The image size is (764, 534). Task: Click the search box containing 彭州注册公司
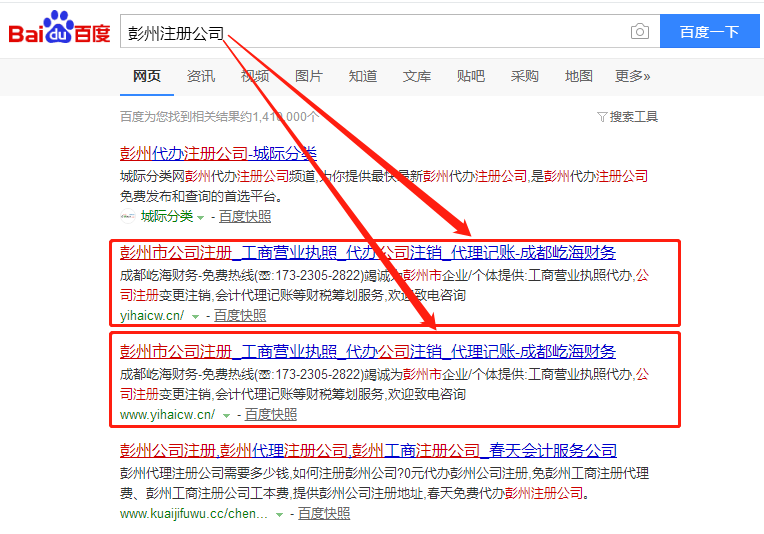pyautogui.click(x=370, y=32)
